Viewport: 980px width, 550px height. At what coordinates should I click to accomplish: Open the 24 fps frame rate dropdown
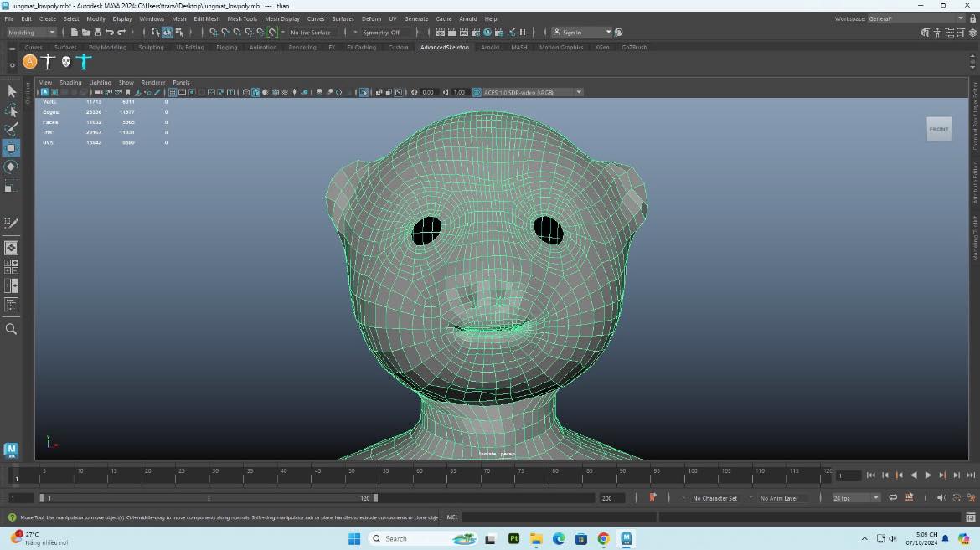click(856, 498)
